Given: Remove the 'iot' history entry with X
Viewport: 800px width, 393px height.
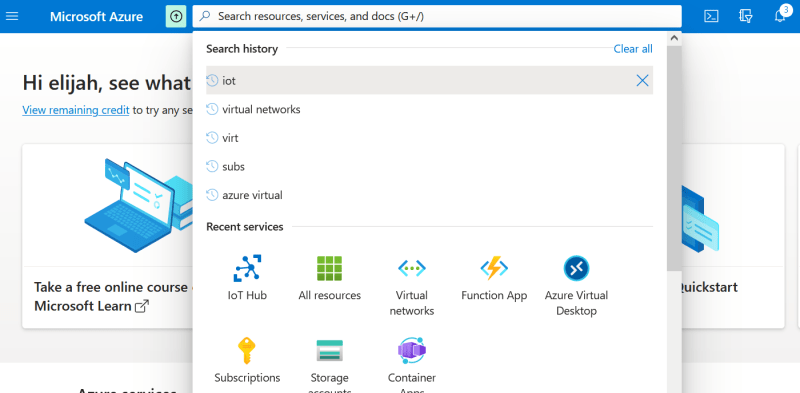Looking at the screenshot, I should click(x=642, y=80).
